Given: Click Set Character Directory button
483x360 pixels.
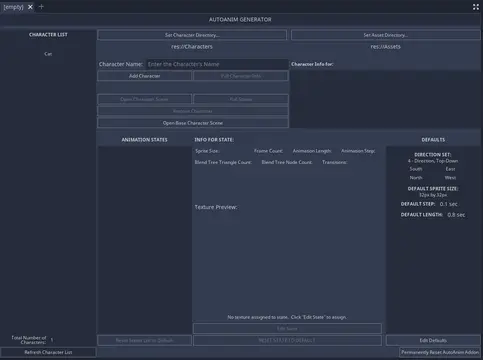Looking at the screenshot, I should pyautogui.click(x=192, y=35).
